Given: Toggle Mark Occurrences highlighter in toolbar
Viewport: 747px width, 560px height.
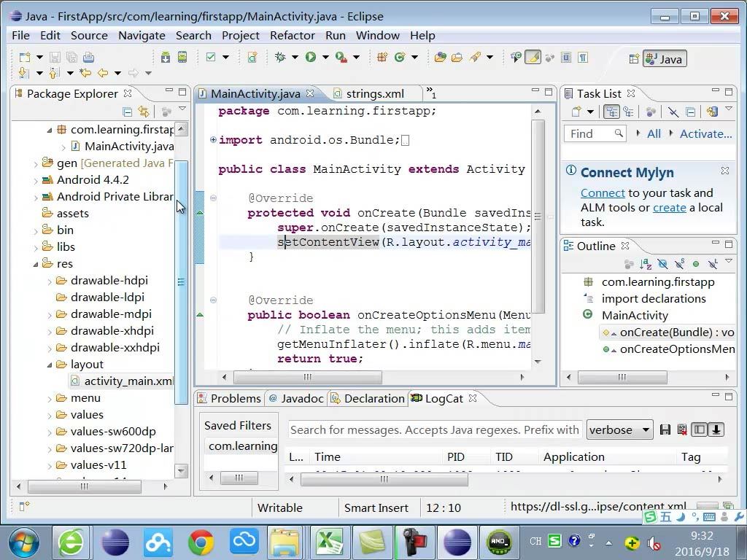Looking at the screenshot, I should coord(533,58).
